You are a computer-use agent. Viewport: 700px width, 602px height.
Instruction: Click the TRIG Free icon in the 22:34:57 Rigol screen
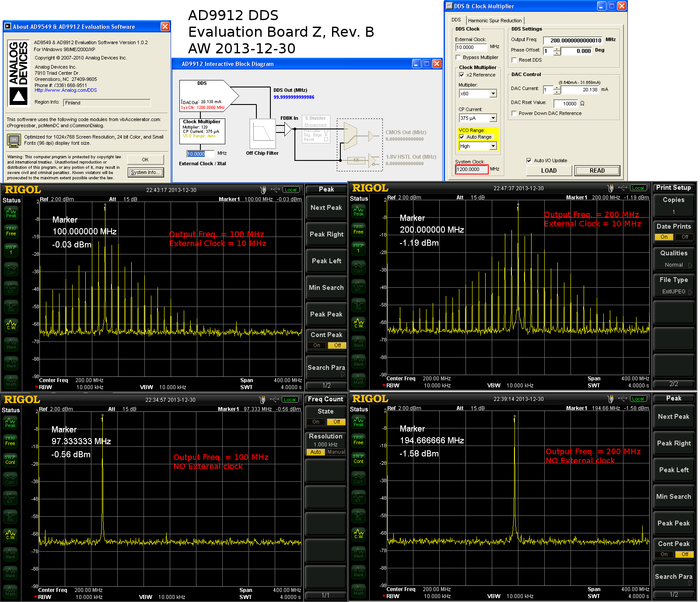[x=10, y=441]
